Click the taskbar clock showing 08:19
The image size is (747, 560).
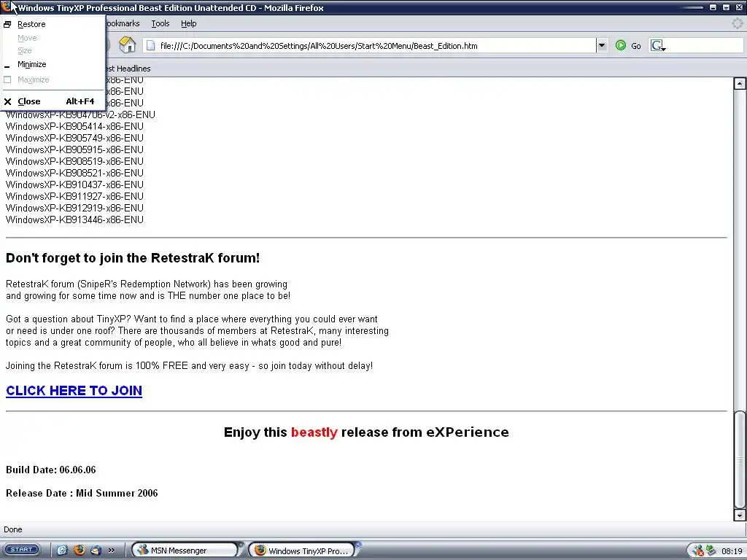pos(732,551)
